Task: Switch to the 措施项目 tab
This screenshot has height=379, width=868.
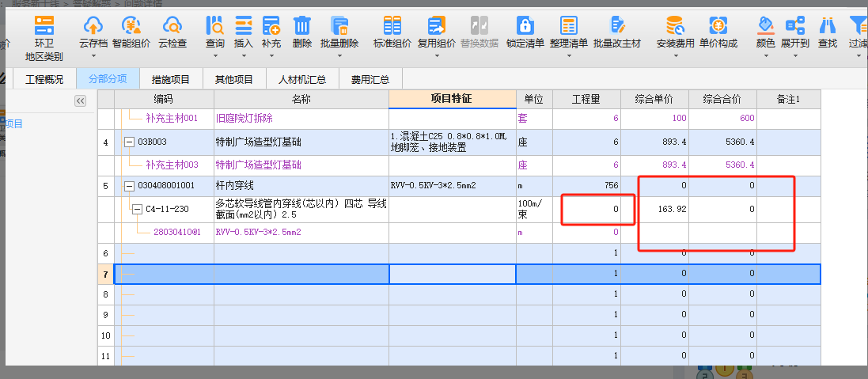Action: tap(171, 79)
